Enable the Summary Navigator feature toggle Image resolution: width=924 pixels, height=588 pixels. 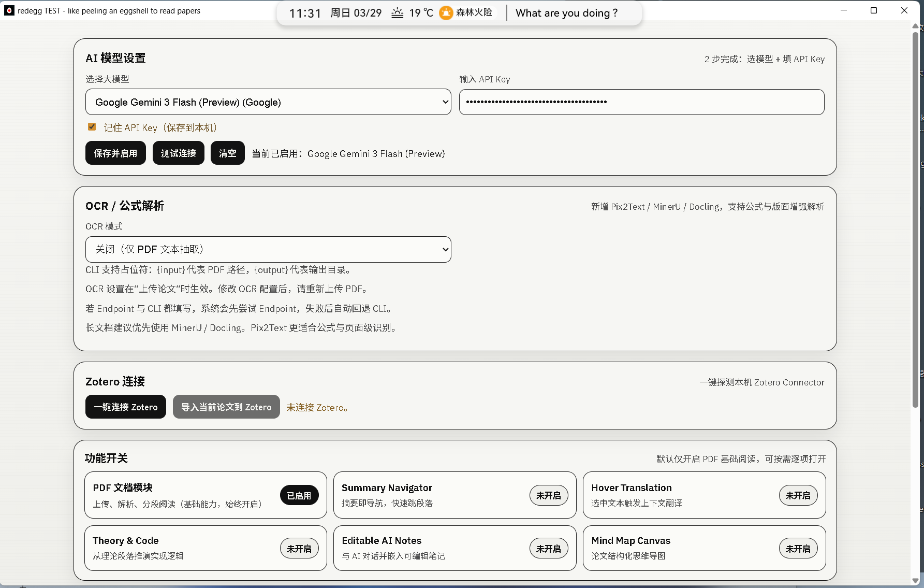(x=548, y=496)
